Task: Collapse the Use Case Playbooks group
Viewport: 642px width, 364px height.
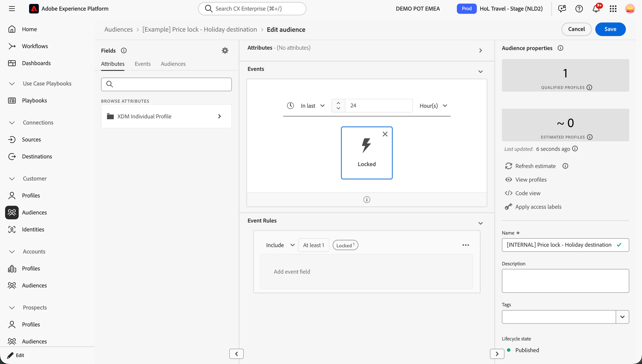Action: click(x=12, y=84)
